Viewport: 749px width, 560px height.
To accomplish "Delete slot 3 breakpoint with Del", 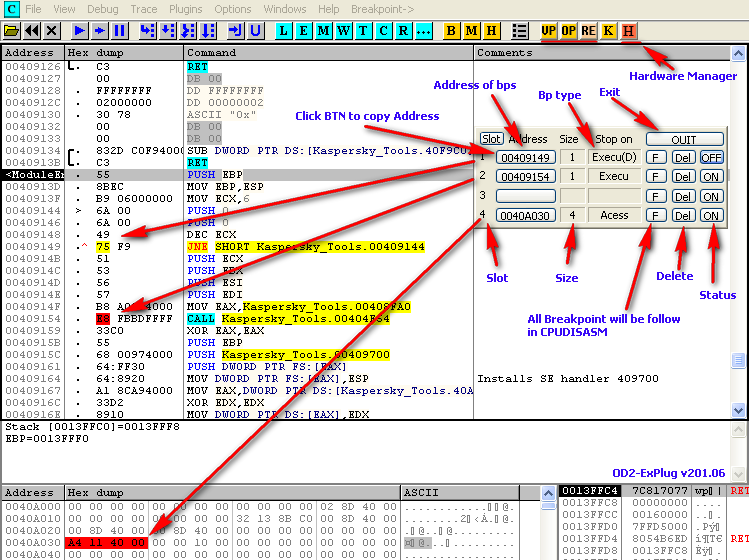I will (683, 196).
